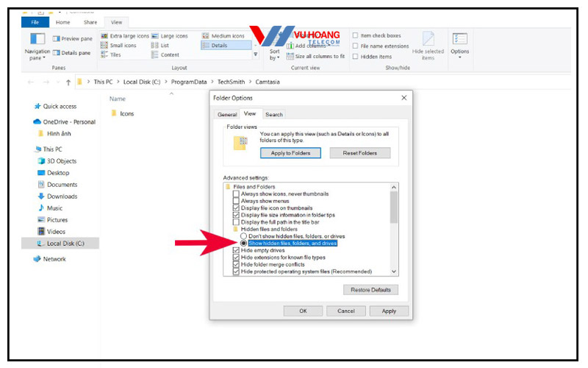Uncheck Hide extensions for known file types
588x368 pixels.
(236, 258)
